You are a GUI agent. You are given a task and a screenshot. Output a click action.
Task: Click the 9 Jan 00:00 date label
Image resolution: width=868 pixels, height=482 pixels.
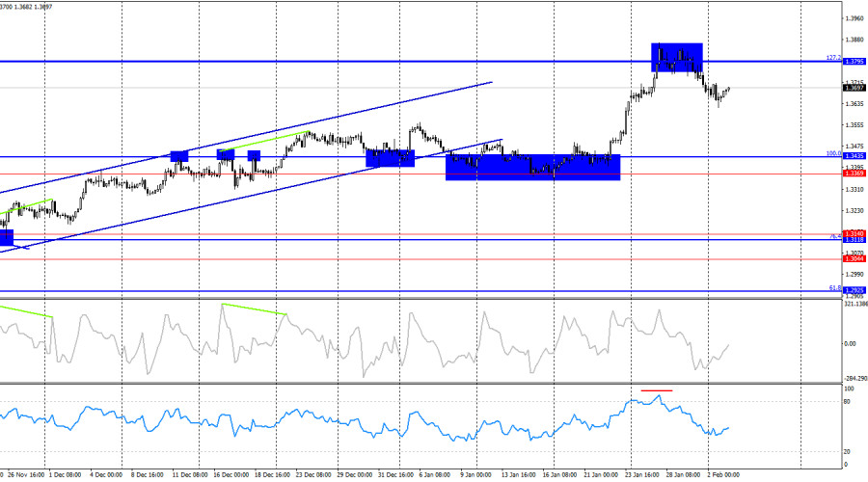click(x=475, y=475)
